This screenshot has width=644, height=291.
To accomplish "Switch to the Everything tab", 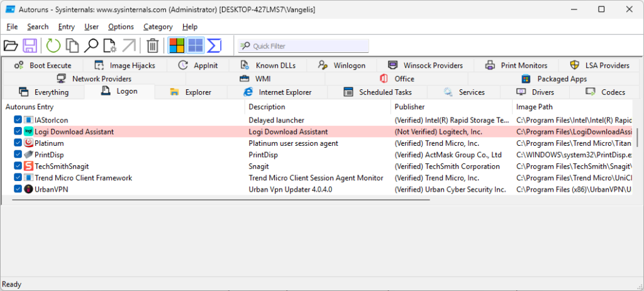I will (x=43, y=92).
